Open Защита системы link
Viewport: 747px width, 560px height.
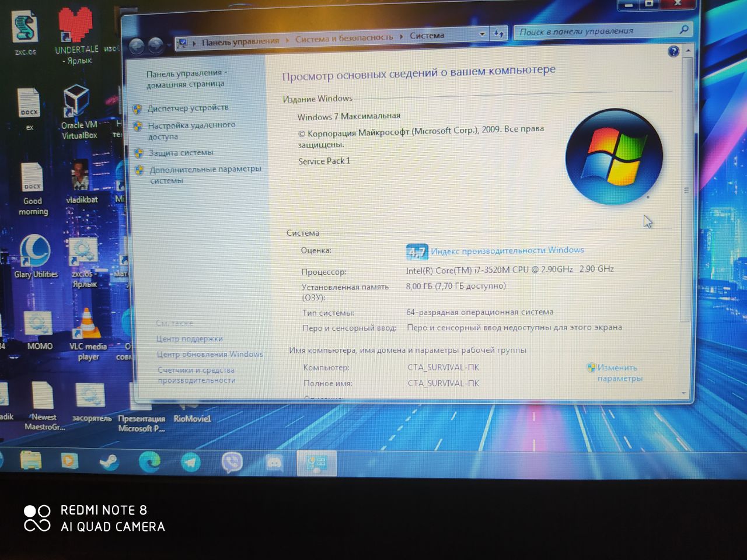coord(181,153)
